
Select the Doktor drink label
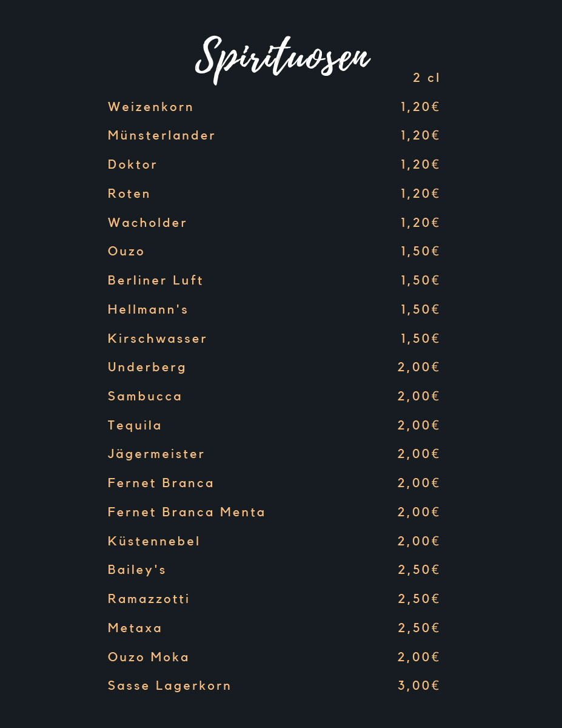132,165
